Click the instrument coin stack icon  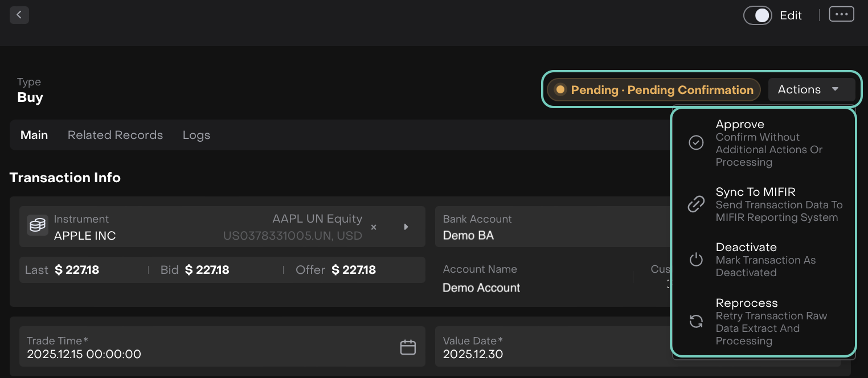click(38, 225)
